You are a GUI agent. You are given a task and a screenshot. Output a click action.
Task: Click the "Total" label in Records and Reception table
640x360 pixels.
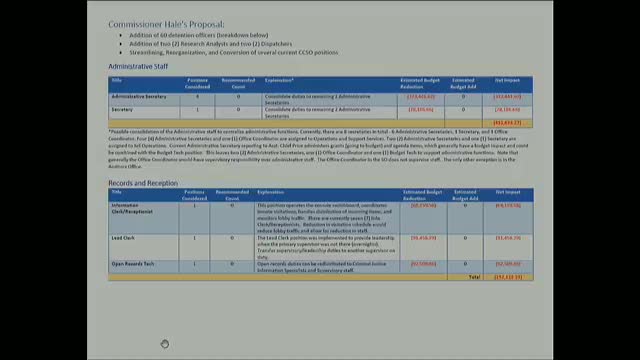pos(474,277)
